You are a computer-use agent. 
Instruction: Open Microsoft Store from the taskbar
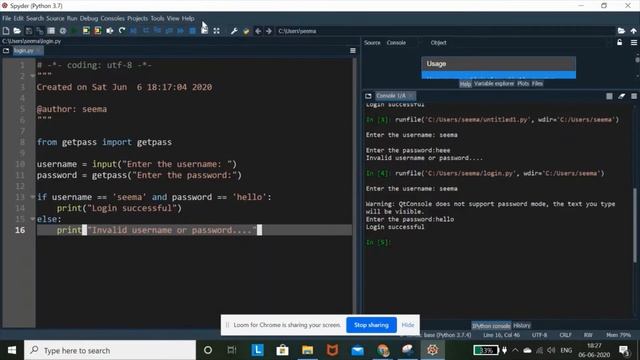[282, 350]
